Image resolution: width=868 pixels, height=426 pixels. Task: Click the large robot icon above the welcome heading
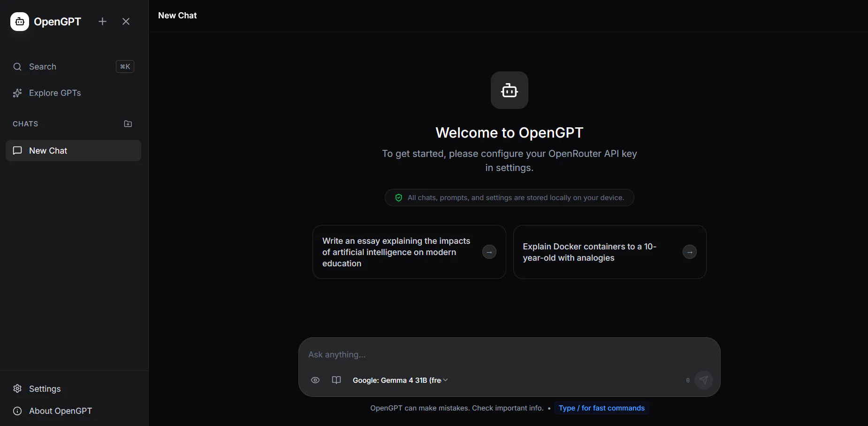click(510, 90)
